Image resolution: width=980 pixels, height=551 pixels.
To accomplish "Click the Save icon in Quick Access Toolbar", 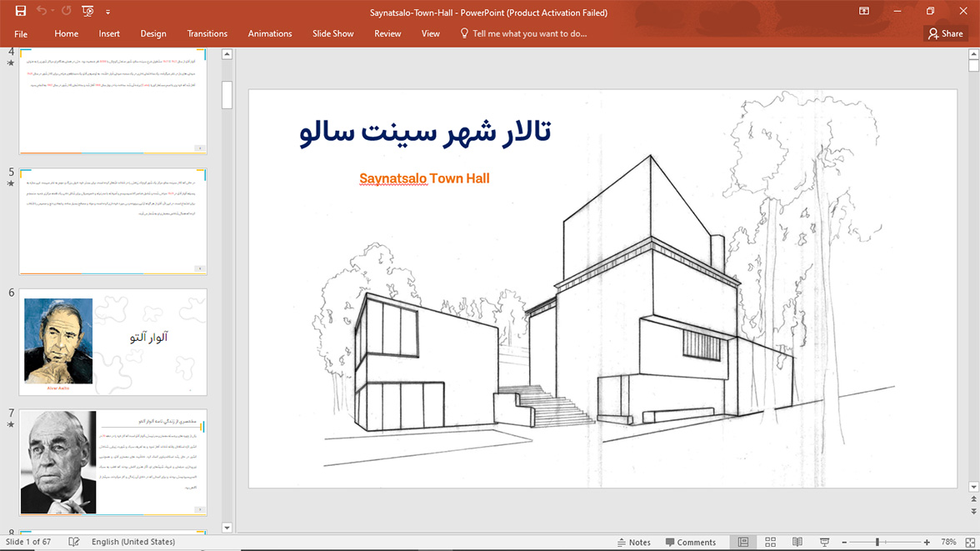I will click(21, 11).
